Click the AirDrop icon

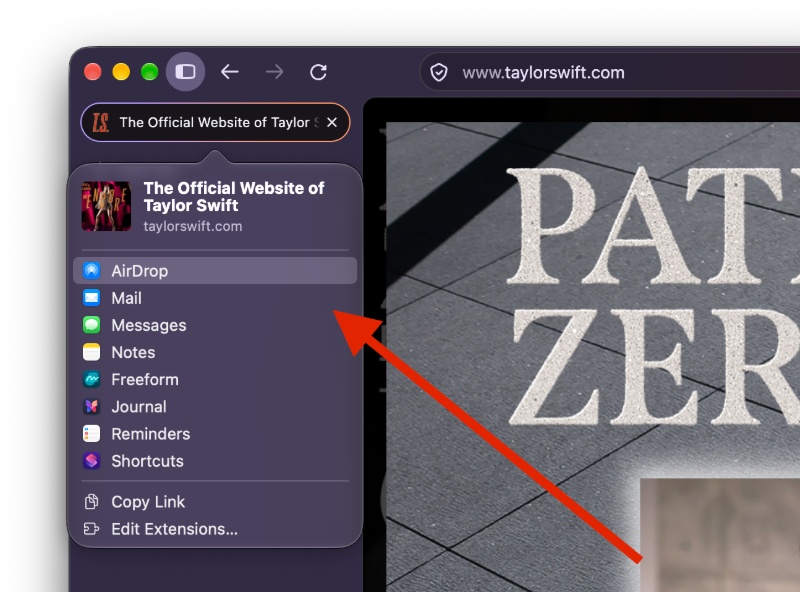click(92, 271)
